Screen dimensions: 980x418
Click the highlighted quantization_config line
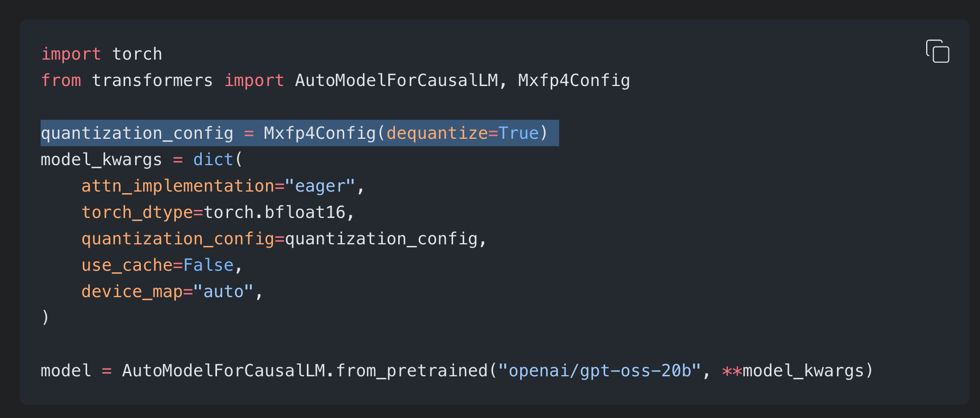[299, 133]
